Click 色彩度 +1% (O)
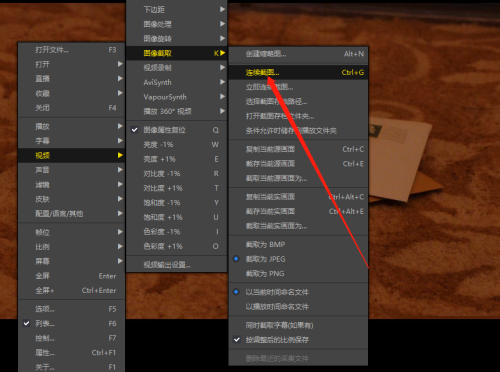 tap(177, 246)
